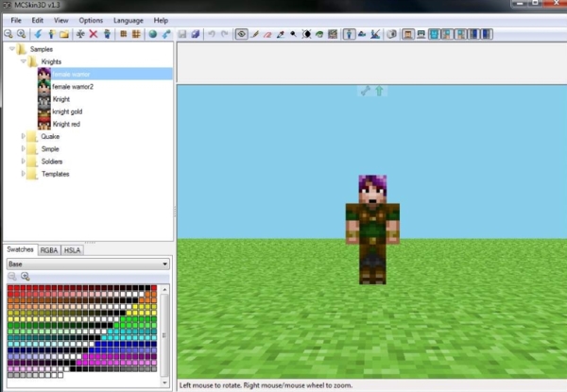Click the increase resolution grid icon
Screen dimensions: 567x392
pos(136,34)
